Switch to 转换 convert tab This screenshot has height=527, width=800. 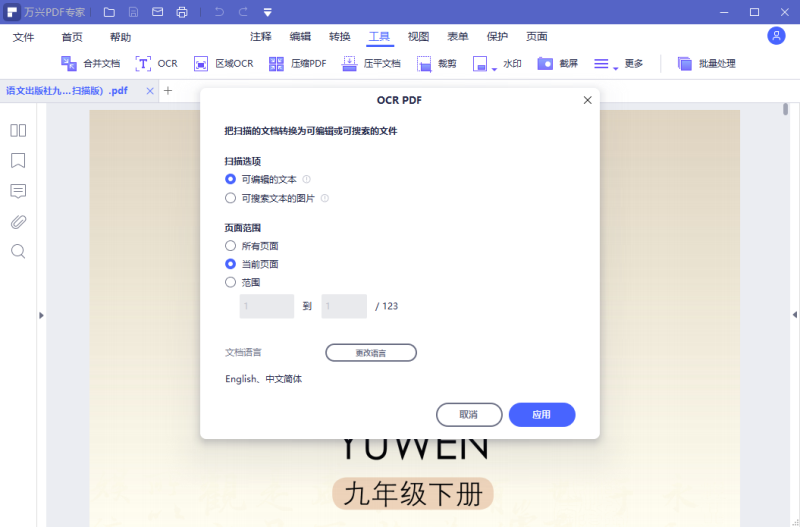pos(340,36)
